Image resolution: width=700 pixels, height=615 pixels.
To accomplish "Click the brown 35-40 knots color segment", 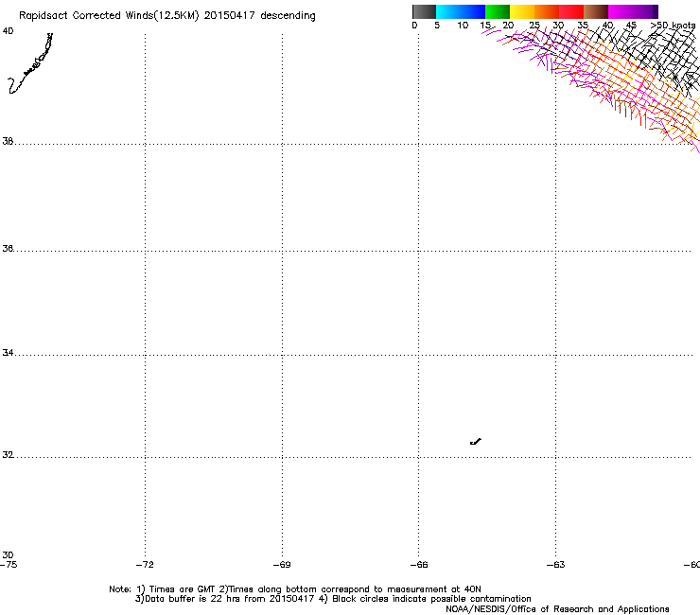I will point(596,11).
